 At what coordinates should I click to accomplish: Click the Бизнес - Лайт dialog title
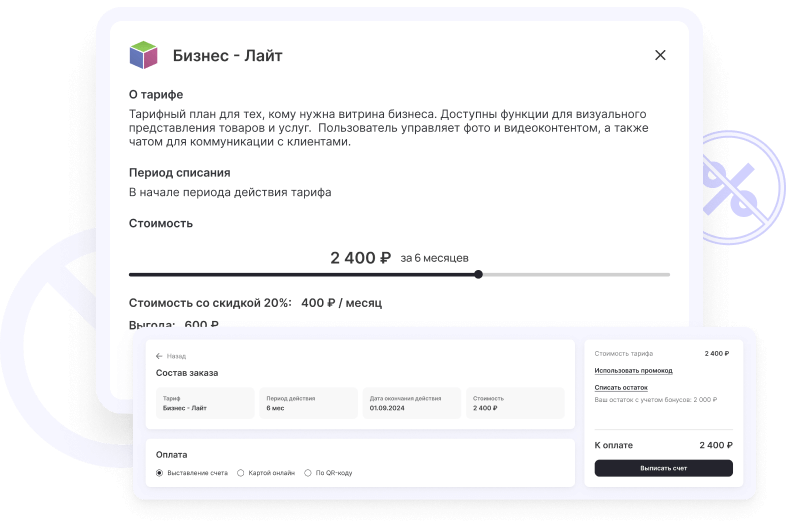(x=227, y=56)
